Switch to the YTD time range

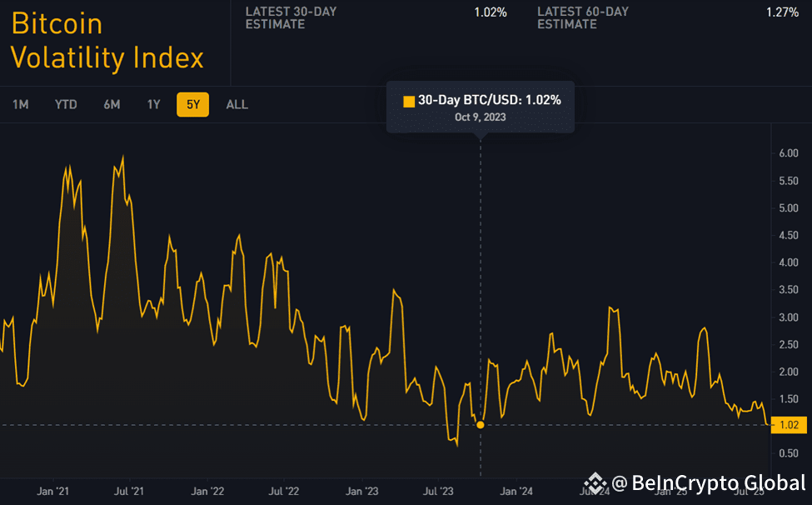(66, 105)
